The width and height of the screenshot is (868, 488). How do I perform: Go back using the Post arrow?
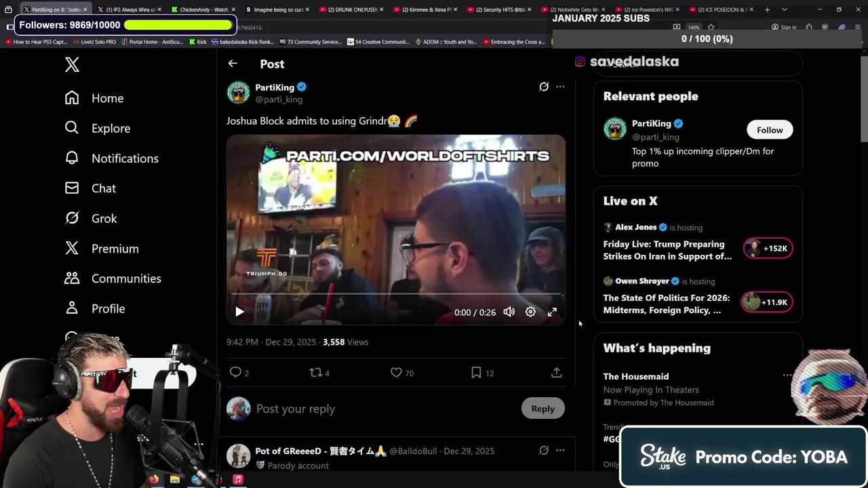[233, 64]
